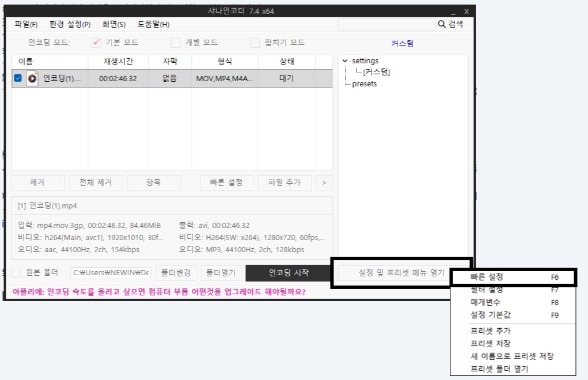Toggle the 인코딩(1) file row checkbox
This screenshot has height=380, width=588.
(x=18, y=78)
